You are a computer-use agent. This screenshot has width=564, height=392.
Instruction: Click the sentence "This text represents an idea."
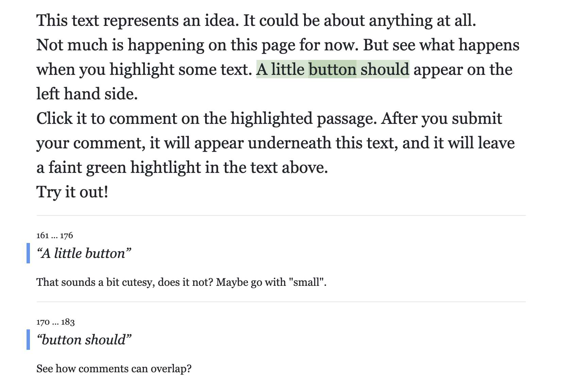[x=138, y=20]
